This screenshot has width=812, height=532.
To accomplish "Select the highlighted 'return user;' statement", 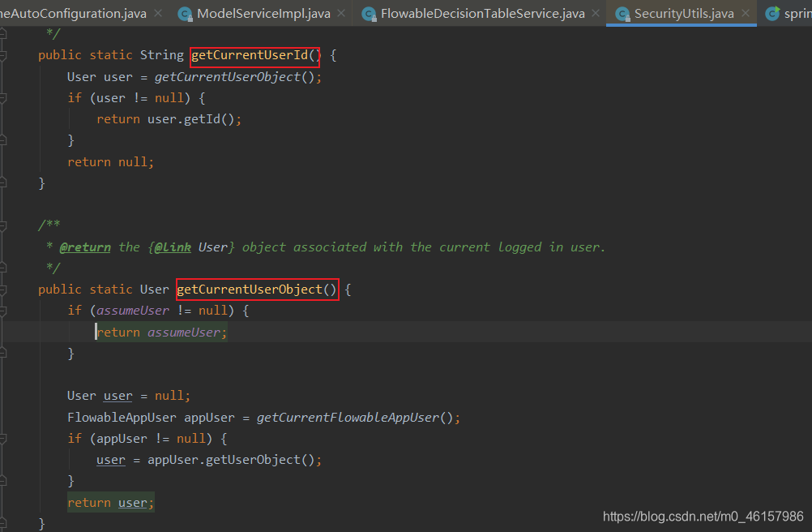I will coord(110,502).
